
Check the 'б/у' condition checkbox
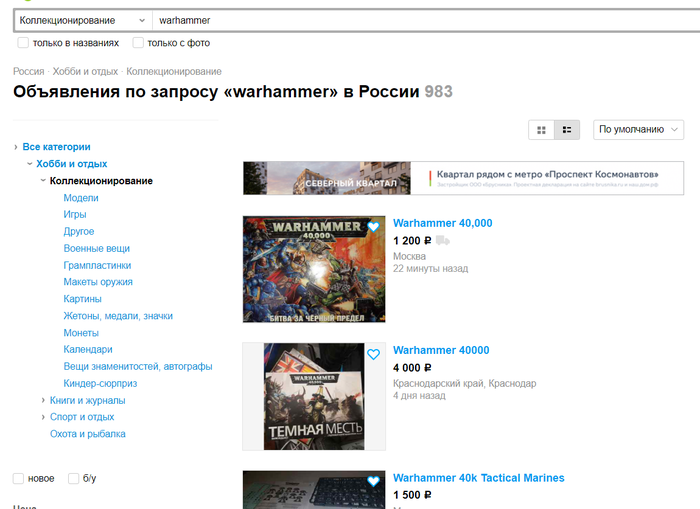coord(73,479)
